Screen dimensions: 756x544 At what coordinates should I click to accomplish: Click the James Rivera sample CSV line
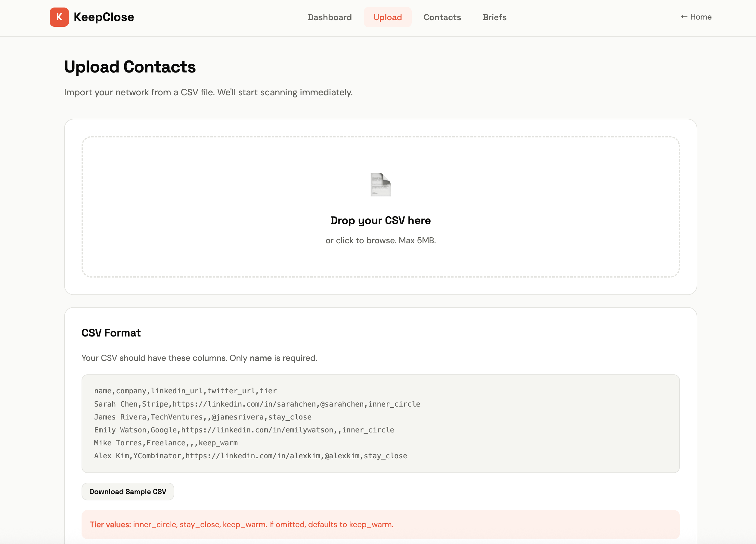click(203, 417)
